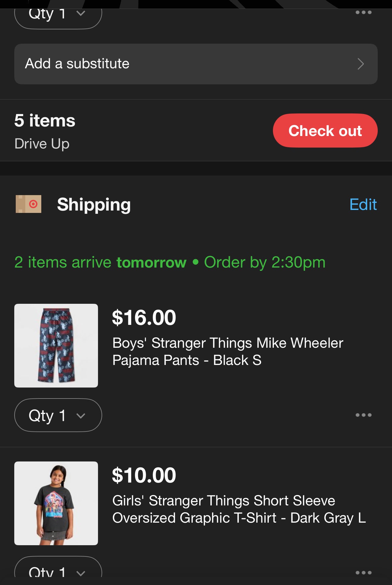Tap three-dot menu for Graphic T-Shirt

click(x=363, y=572)
